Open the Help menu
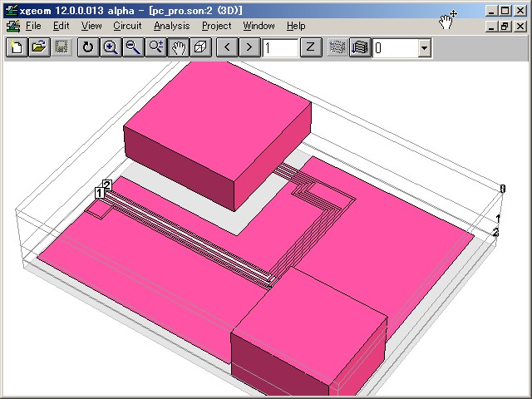The width and height of the screenshot is (532, 399). pos(296,26)
